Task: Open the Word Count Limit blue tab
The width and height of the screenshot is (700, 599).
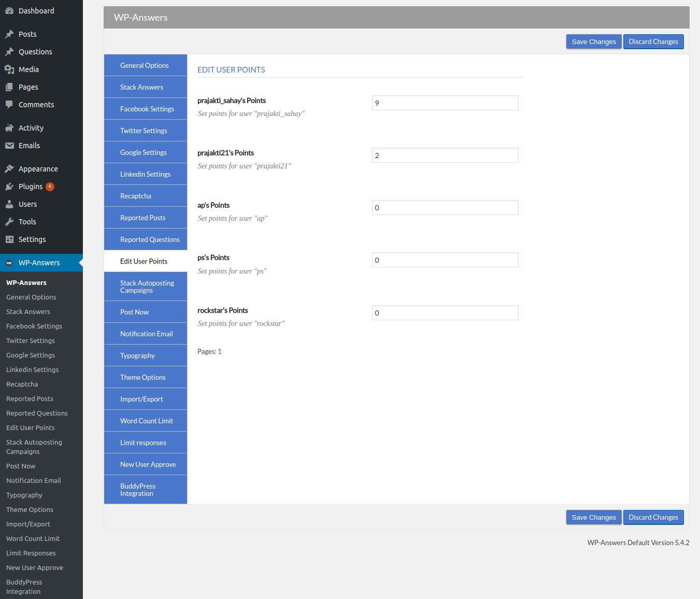Action: pos(146,421)
